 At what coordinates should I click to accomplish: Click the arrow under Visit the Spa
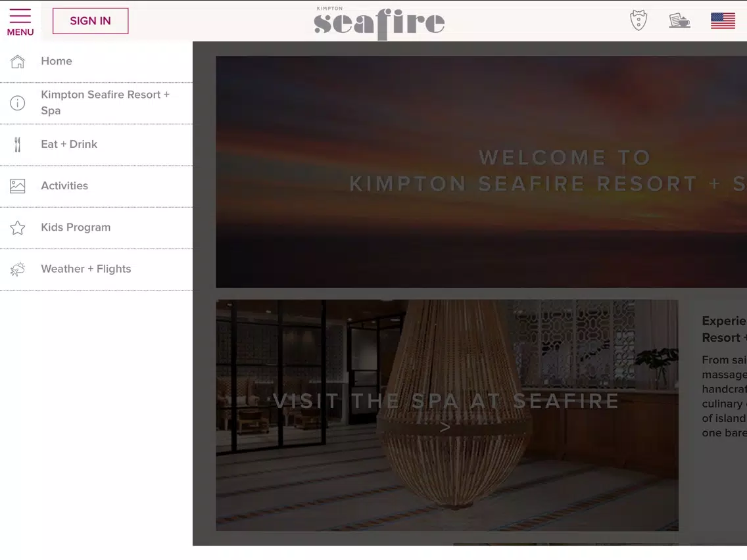click(445, 427)
